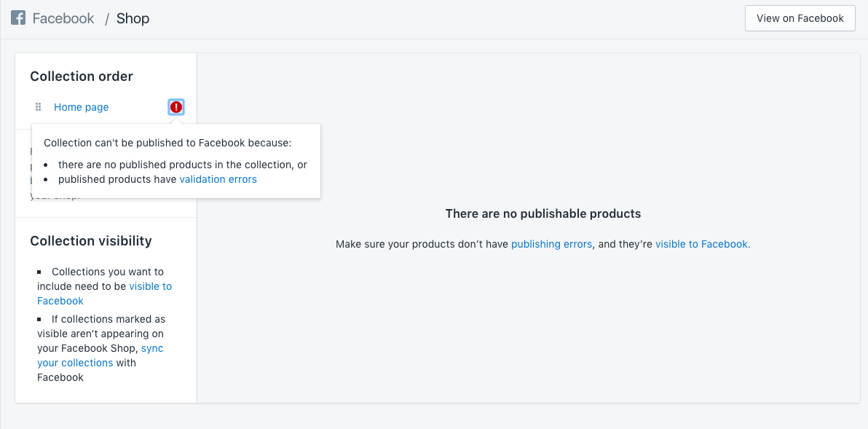The width and height of the screenshot is (868, 429).
Task: Open the Home page collection link
Action: pyautogui.click(x=81, y=107)
